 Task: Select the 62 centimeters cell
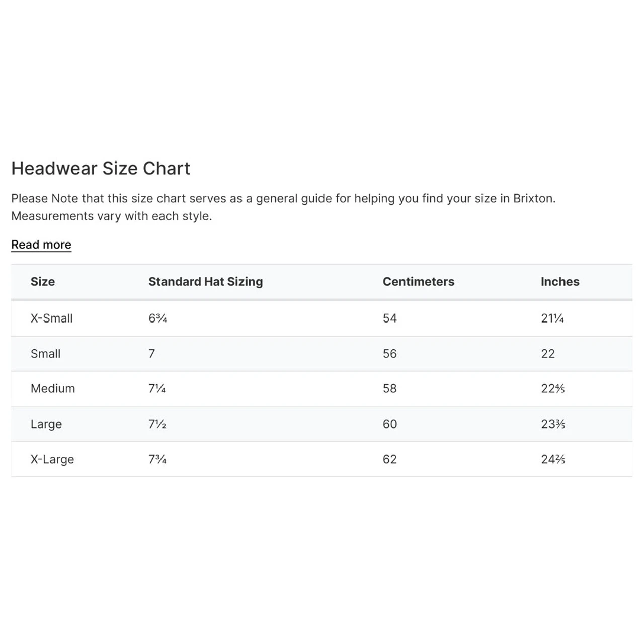pyautogui.click(x=389, y=459)
